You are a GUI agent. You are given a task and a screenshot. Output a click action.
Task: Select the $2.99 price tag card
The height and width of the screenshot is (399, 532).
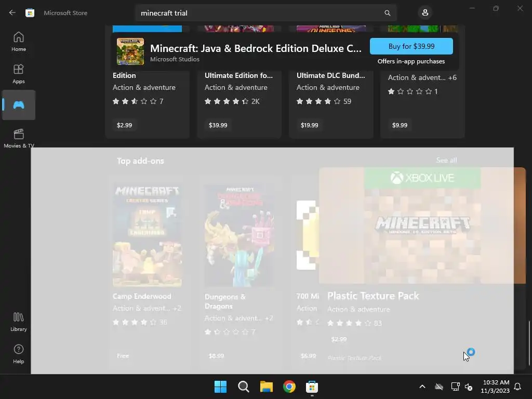125,125
